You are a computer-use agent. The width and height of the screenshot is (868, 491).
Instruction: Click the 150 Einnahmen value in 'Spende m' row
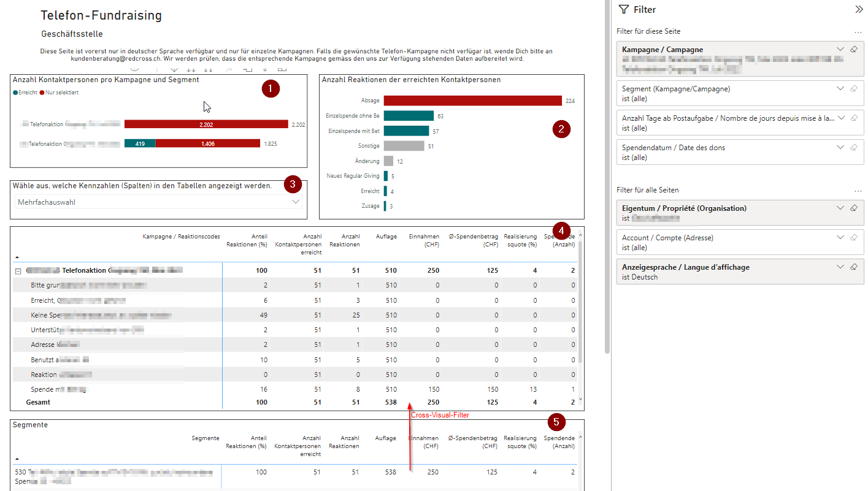(x=434, y=389)
